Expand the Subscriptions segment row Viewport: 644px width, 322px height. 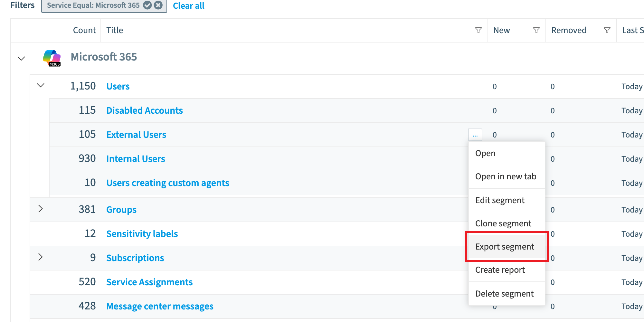(41, 257)
